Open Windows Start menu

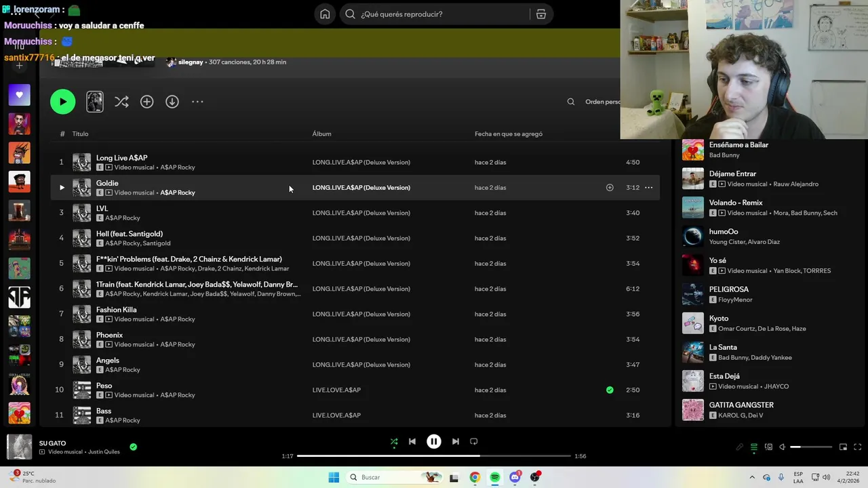(x=334, y=477)
